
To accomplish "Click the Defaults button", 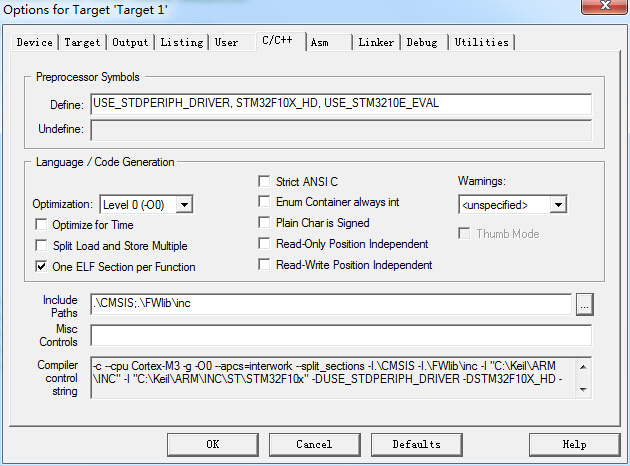I will pos(416,444).
